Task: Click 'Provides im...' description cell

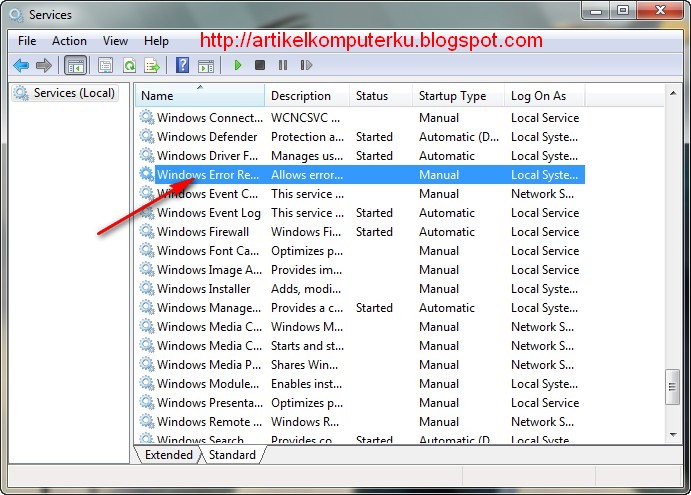Action: tap(306, 270)
